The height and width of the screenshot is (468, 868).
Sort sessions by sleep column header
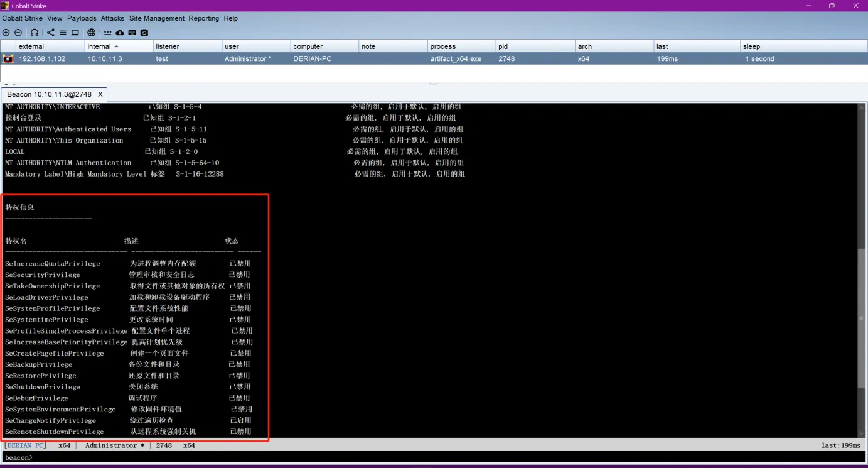(804, 46)
